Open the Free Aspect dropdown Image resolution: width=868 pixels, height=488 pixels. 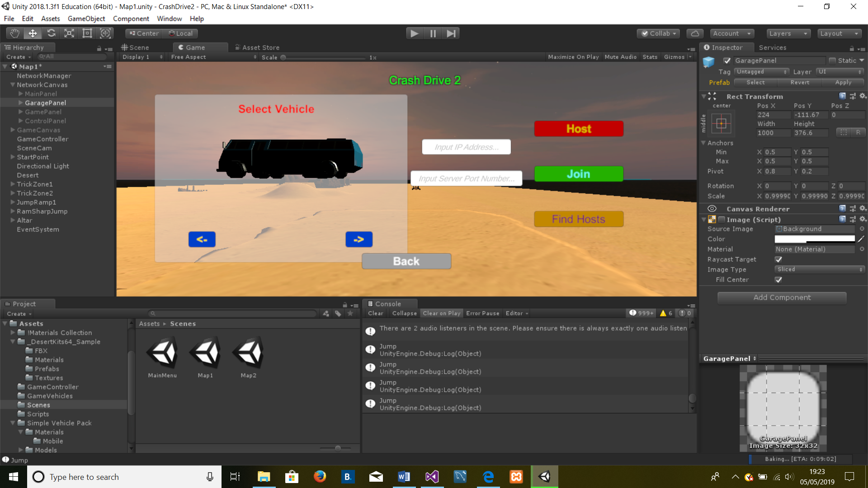click(213, 57)
